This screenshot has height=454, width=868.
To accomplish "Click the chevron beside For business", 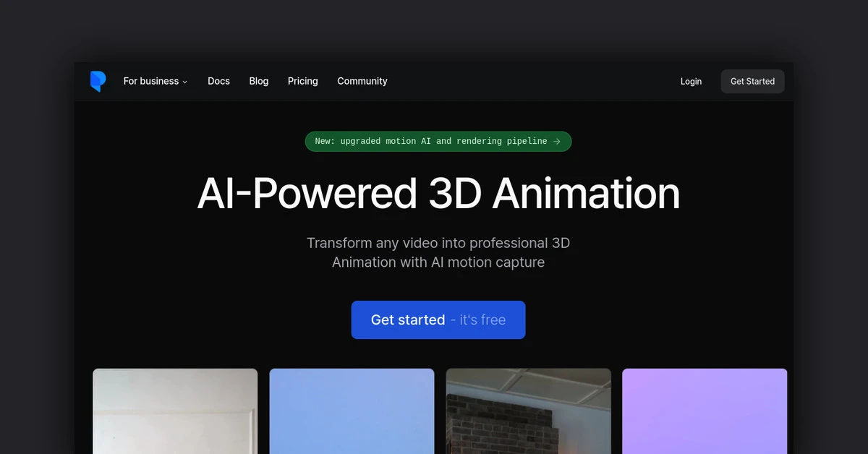I will click(x=185, y=82).
